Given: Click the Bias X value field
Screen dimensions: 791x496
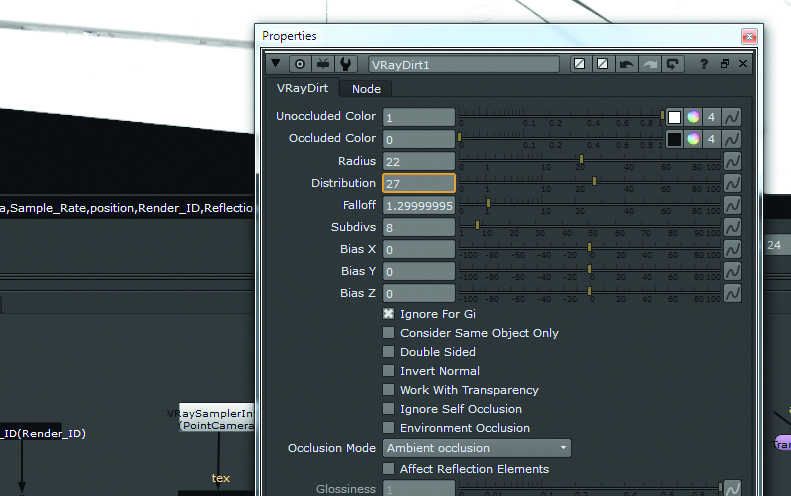Looking at the screenshot, I should (419, 249).
